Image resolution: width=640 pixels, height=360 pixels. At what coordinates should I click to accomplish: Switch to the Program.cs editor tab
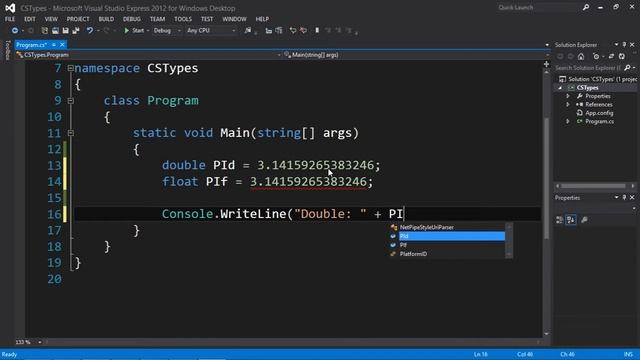[x=32, y=45]
